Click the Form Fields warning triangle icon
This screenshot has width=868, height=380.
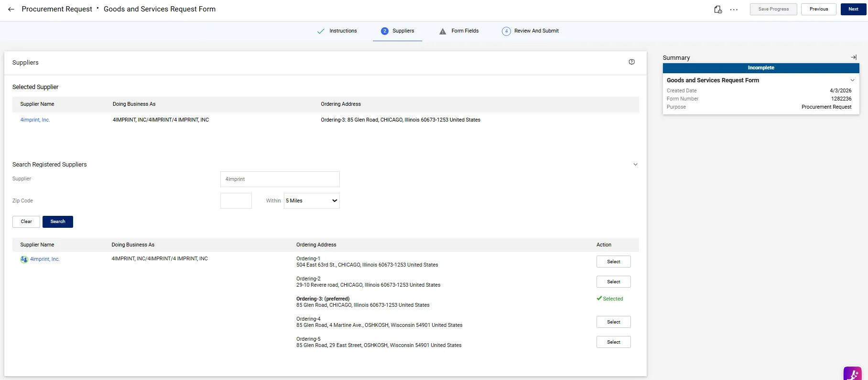coord(443,31)
